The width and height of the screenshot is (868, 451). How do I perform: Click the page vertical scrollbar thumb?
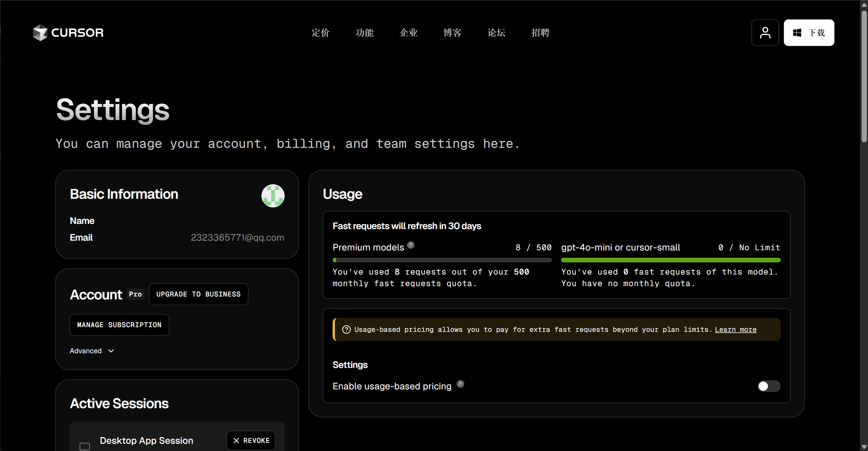864,76
